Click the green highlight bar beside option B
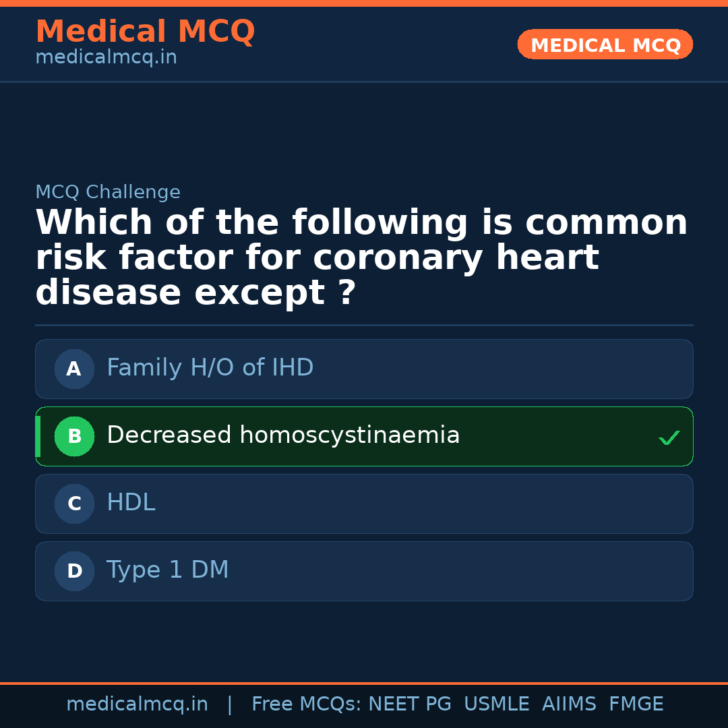The height and width of the screenshot is (728, 728). tap(37, 436)
